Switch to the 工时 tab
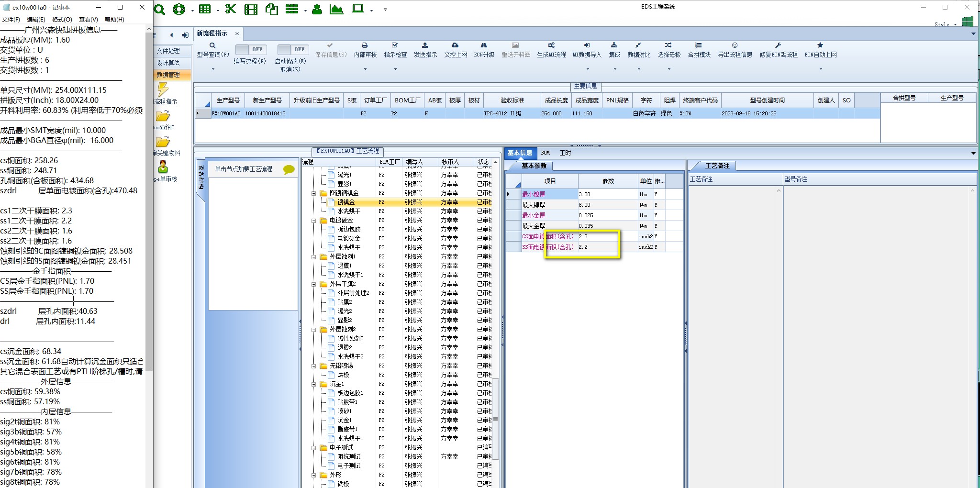 click(x=565, y=153)
